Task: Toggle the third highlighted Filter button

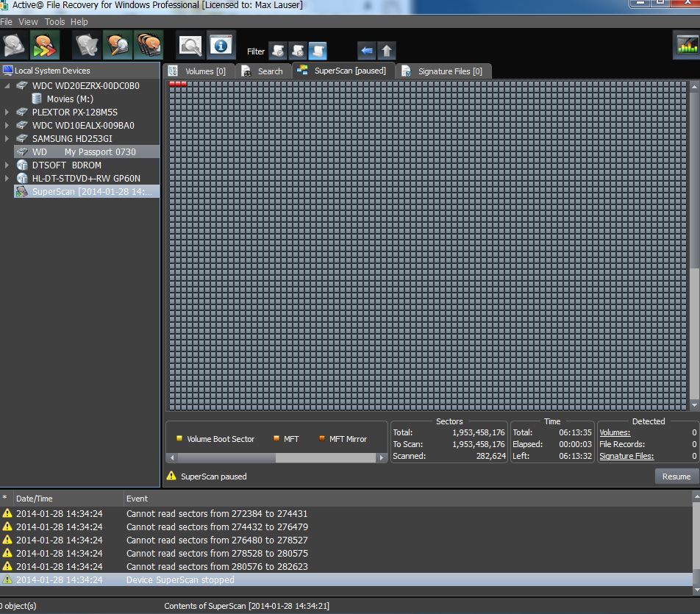Action: point(318,51)
